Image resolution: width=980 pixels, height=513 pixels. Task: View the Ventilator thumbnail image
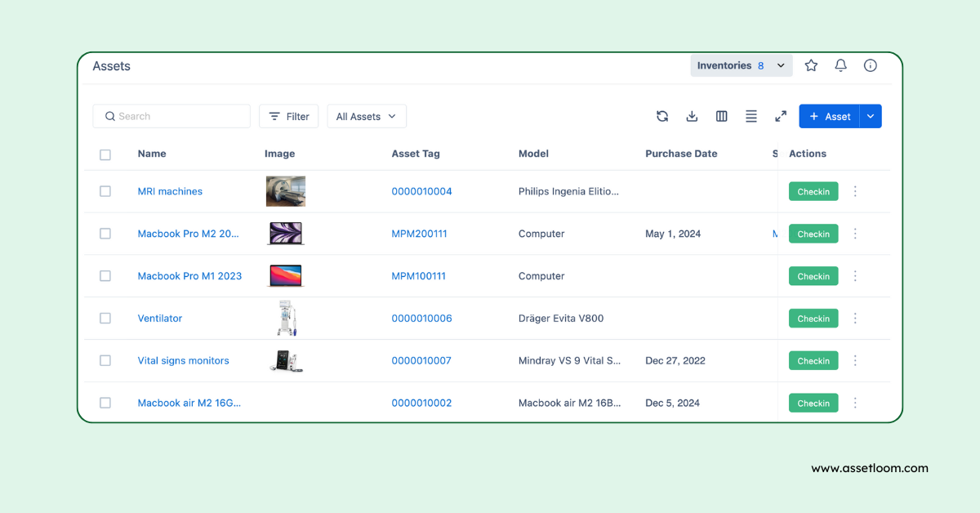(x=287, y=319)
